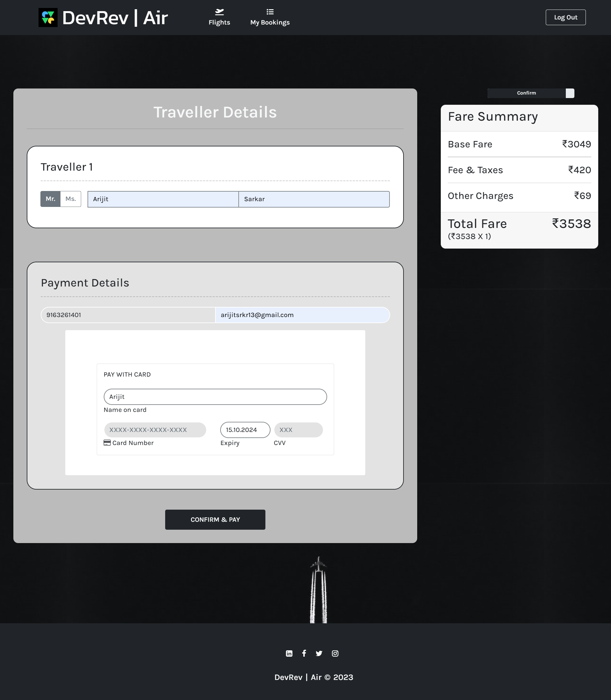Click the Log Out button
Image resolution: width=611 pixels, height=700 pixels.
click(565, 17)
